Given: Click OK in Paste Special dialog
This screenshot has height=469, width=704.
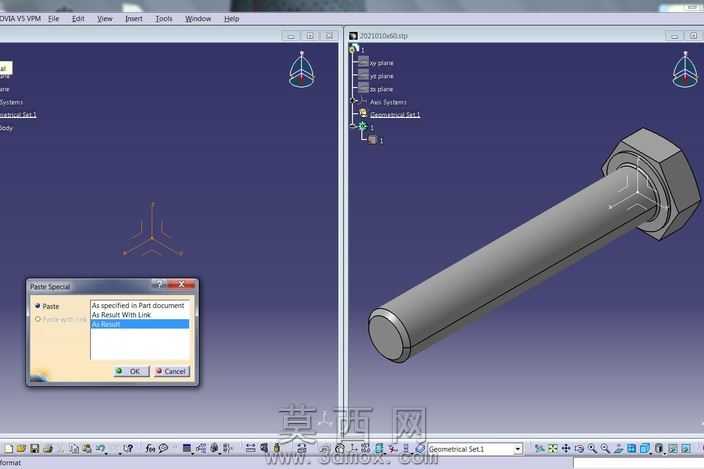Looking at the screenshot, I should pos(131,371).
